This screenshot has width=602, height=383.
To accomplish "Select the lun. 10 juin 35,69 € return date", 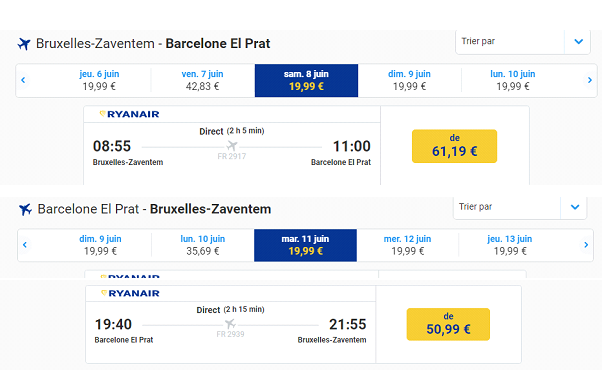I will click(x=203, y=245).
